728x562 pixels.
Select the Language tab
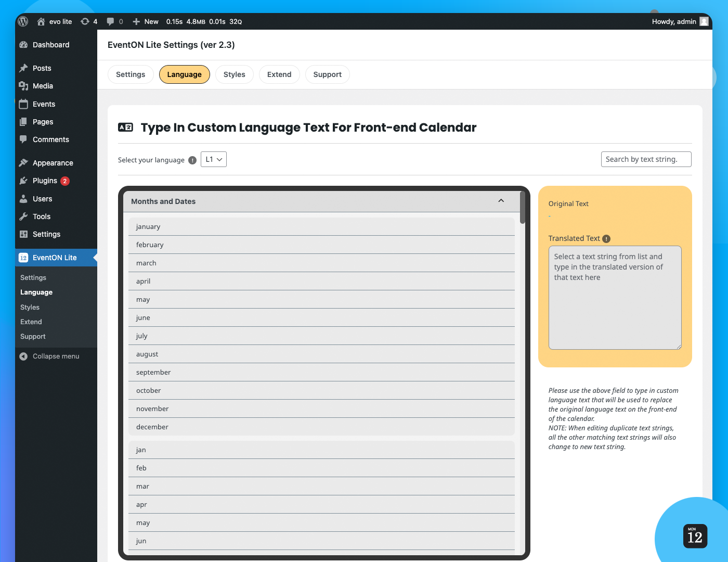tap(184, 74)
